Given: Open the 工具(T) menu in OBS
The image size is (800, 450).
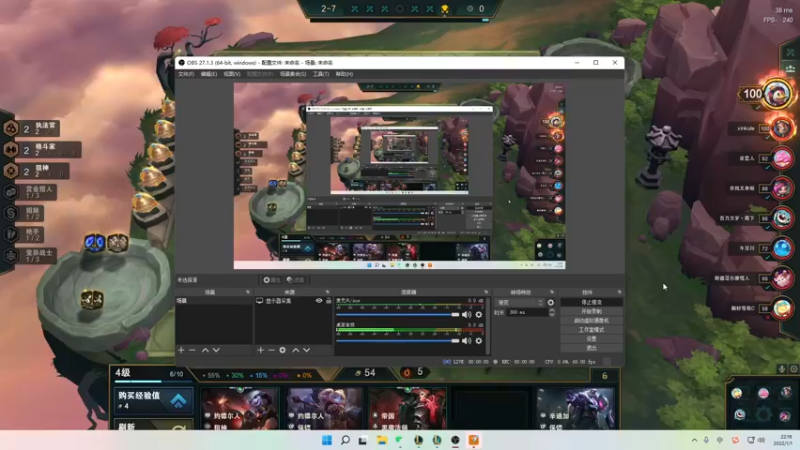Looking at the screenshot, I should tap(321, 74).
